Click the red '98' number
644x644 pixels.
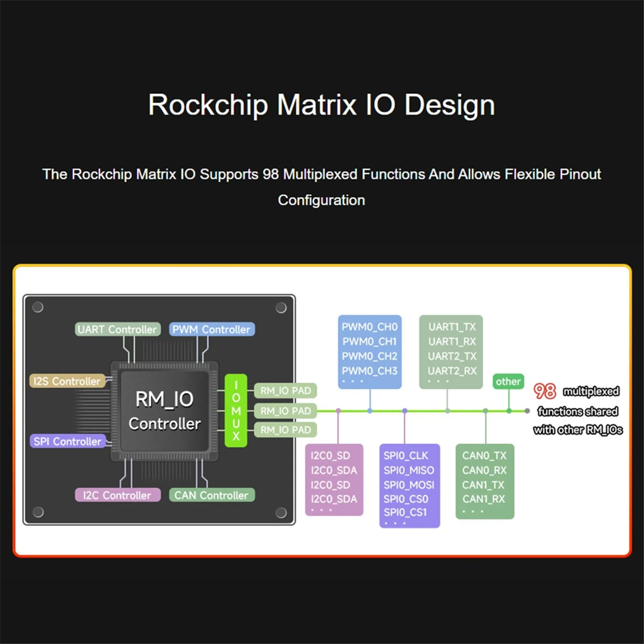click(x=544, y=391)
